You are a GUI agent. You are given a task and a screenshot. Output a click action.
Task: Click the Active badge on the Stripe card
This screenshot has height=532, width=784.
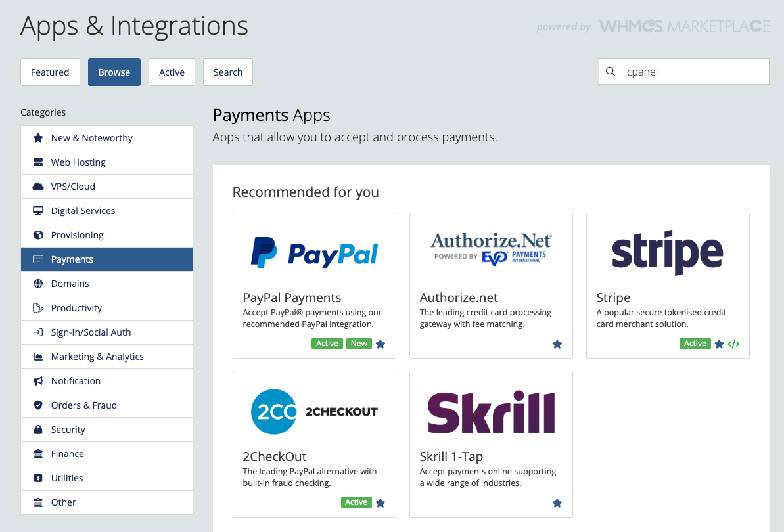(695, 344)
